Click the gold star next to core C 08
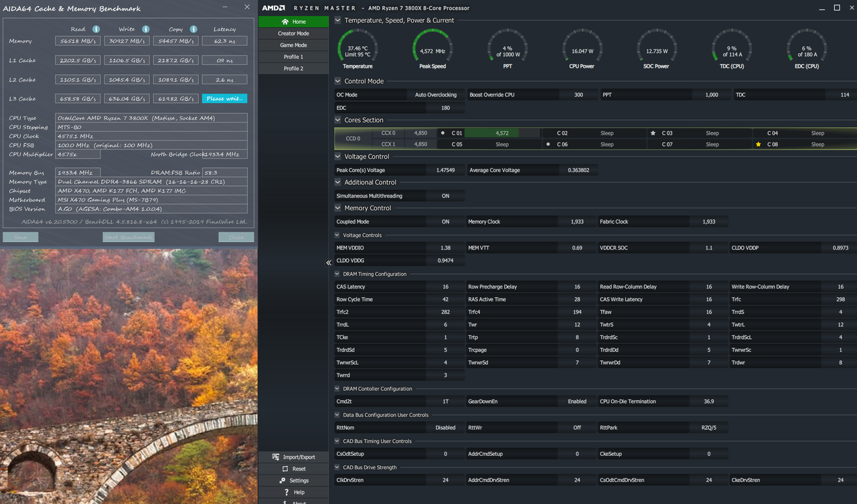Screen dimensions: 857x504 tap(758, 144)
